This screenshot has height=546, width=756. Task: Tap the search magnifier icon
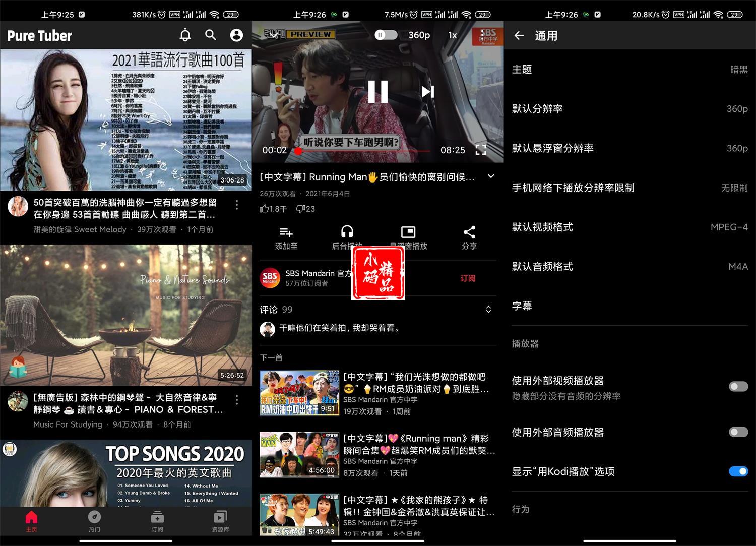(211, 35)
